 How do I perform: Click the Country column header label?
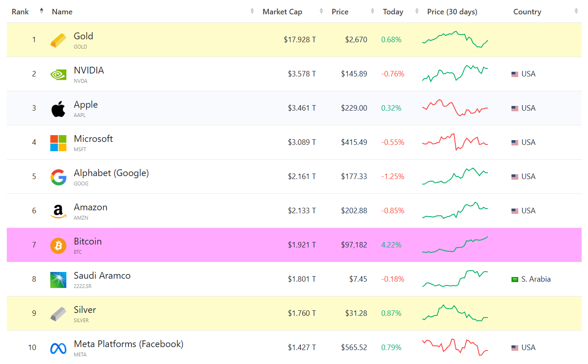point(527,12)
